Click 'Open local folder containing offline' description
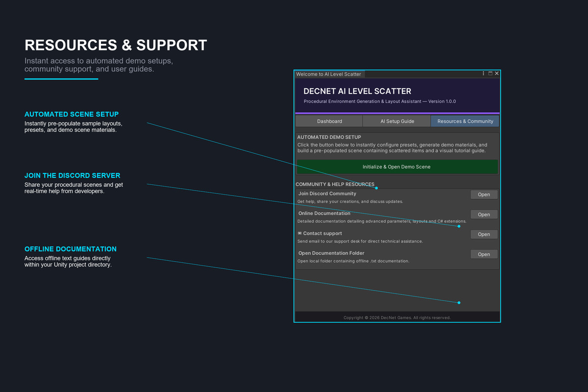Viewport: 588px width, 392px height. coord(353,261)
